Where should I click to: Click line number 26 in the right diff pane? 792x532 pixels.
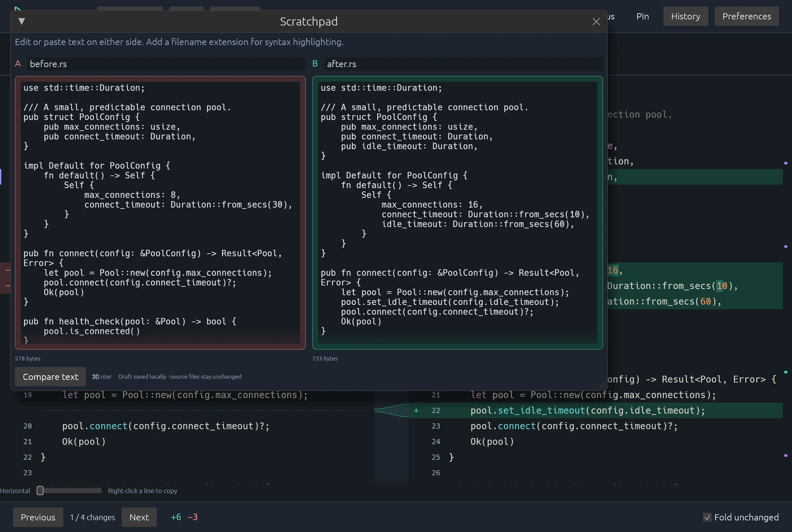click(x=436, y=473)
